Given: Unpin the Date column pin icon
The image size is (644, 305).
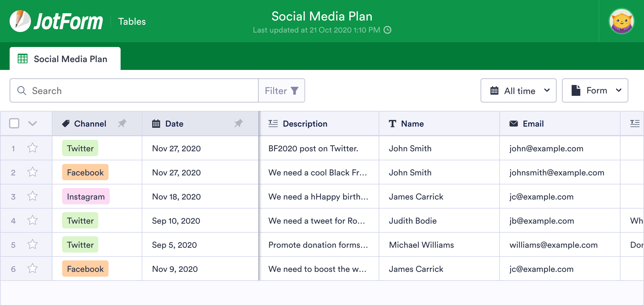Looking at the screenshot, I should (x=239, y=124).
